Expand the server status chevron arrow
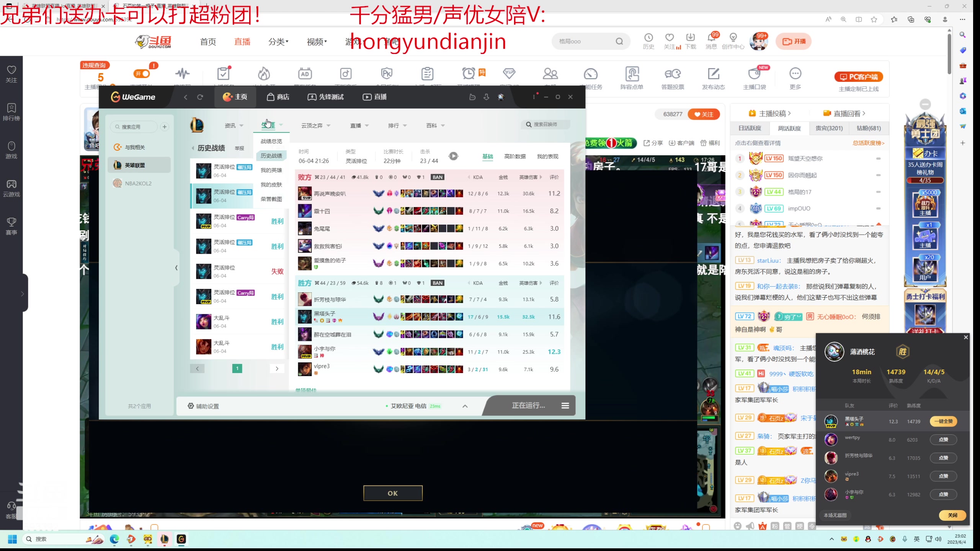Image resolution: width=980 pixels, height=551 pixels. [465, 406]
